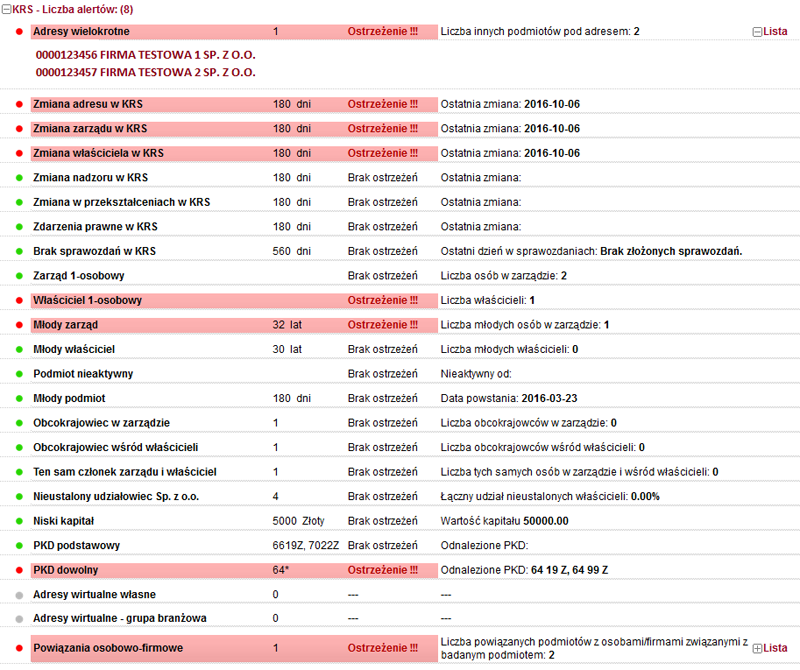Collapse the KRS alerts section
This screenshot has height=670, width=800.
click(x=6, y=9)
